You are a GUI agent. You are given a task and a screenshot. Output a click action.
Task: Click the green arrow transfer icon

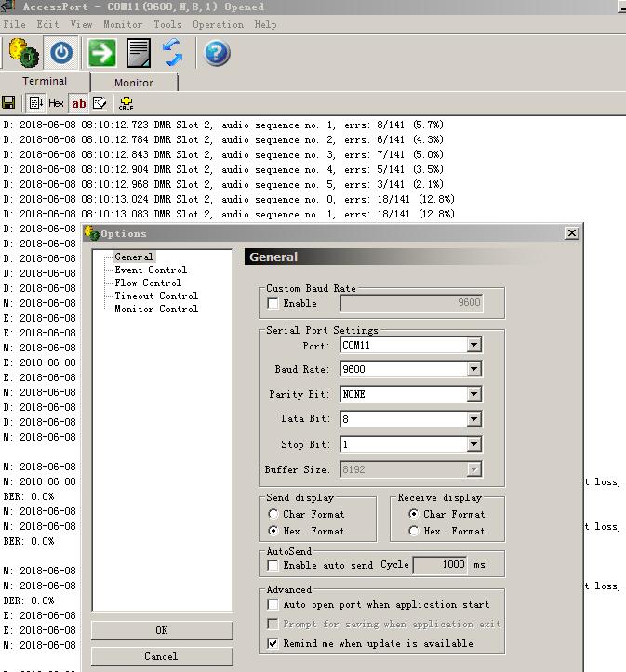(x=102, y=53)
